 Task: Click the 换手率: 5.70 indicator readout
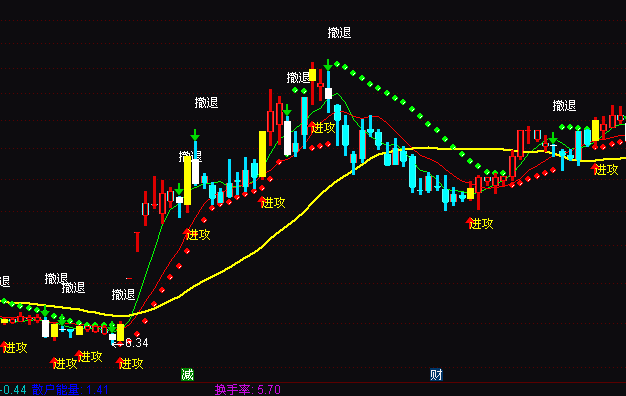248,390
